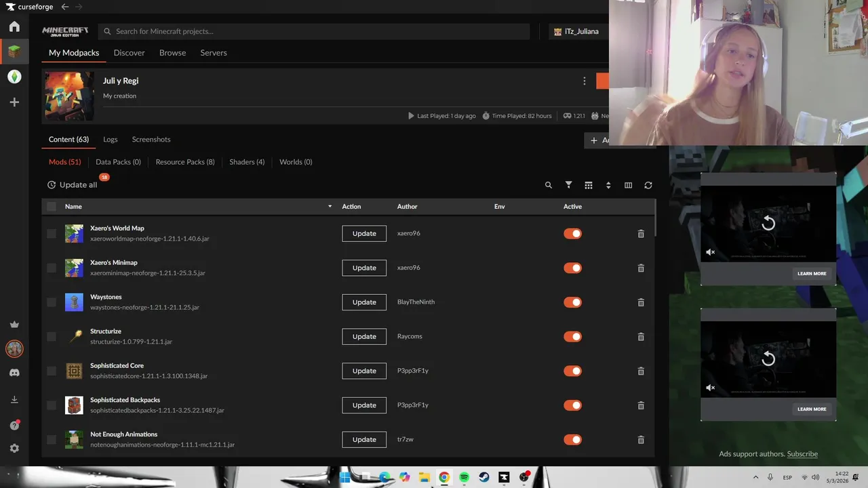
Task: Open the premium crown icon in sidebar
Action: coord(14,325)
